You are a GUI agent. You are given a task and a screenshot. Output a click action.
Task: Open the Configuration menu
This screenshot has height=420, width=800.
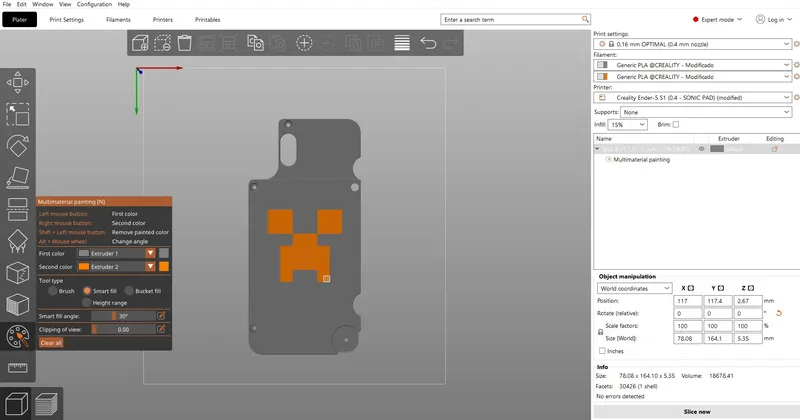[95, 5]
